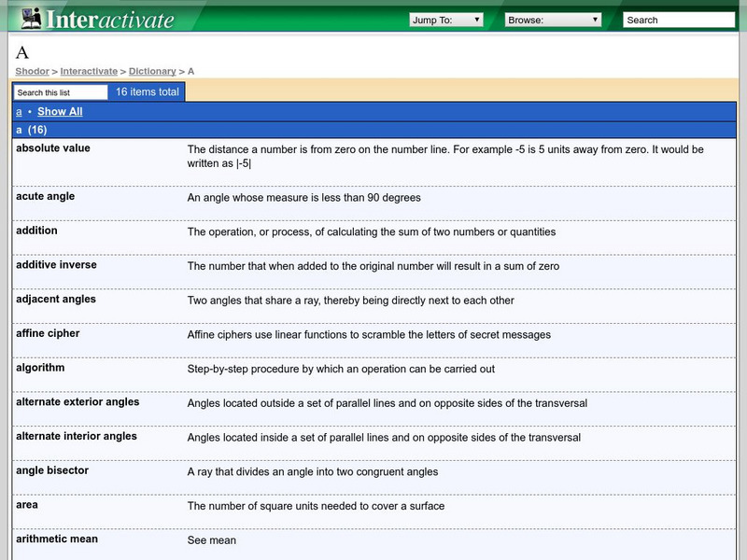The width and height of the screenshot is (747, 560).
Task: Click the Interactivate logo icon
Action: (32, 19)
